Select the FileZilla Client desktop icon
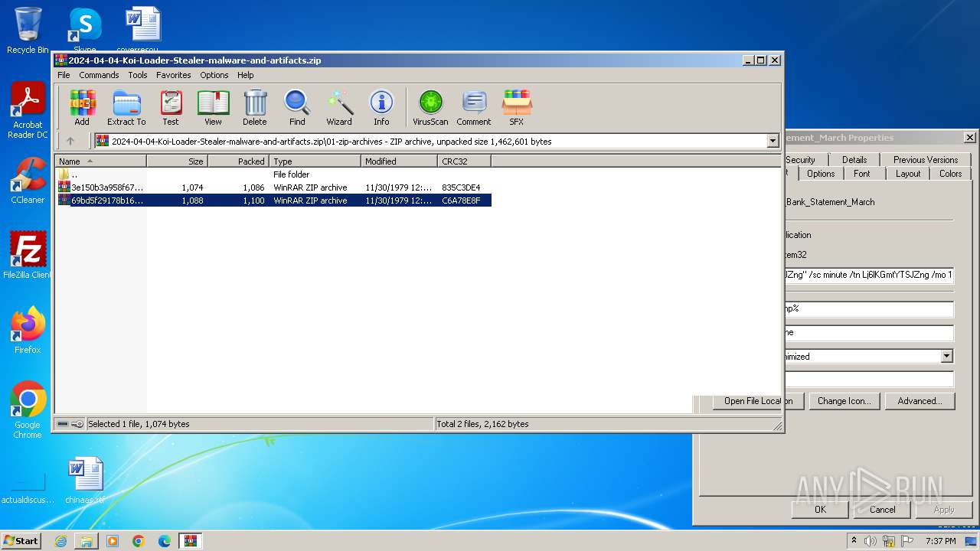The height and width of the screenshot is (551, 980). coord(28,255)
